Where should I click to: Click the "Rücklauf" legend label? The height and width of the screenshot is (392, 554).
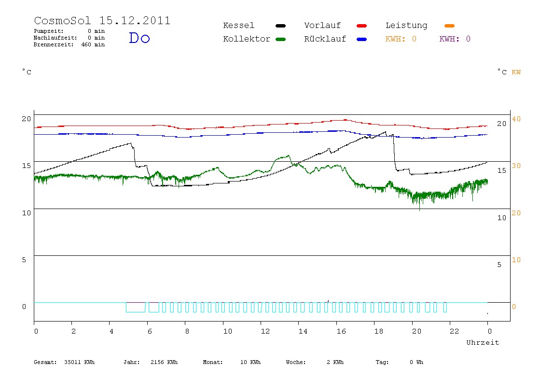pyautogui.click(x=325, y=39)
